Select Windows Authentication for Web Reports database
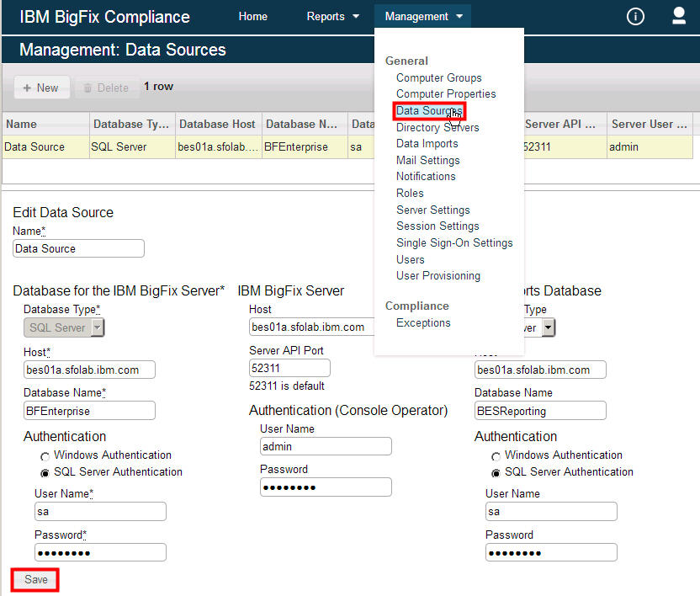The height and width of the screenshot is (596, 700). pyautogui.click(x=496, y=456)
